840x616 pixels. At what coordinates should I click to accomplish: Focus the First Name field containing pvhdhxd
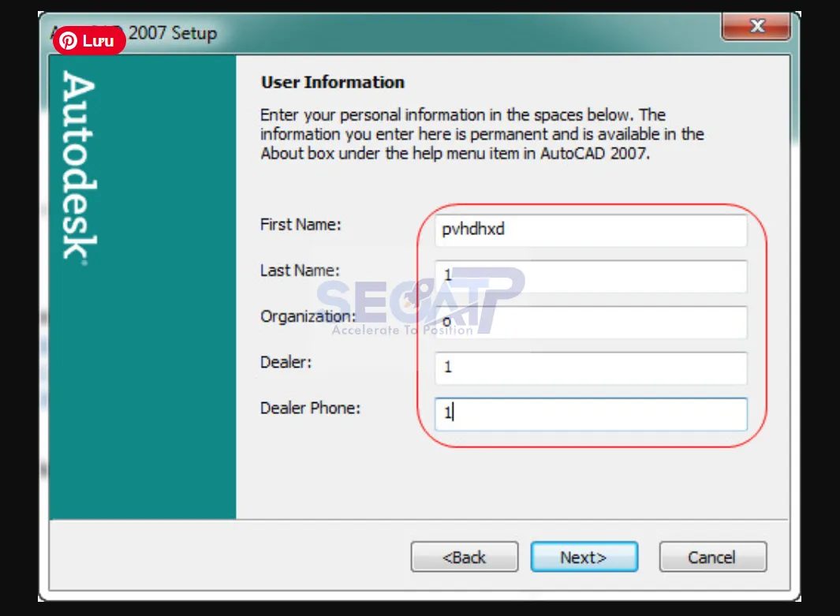589,230
